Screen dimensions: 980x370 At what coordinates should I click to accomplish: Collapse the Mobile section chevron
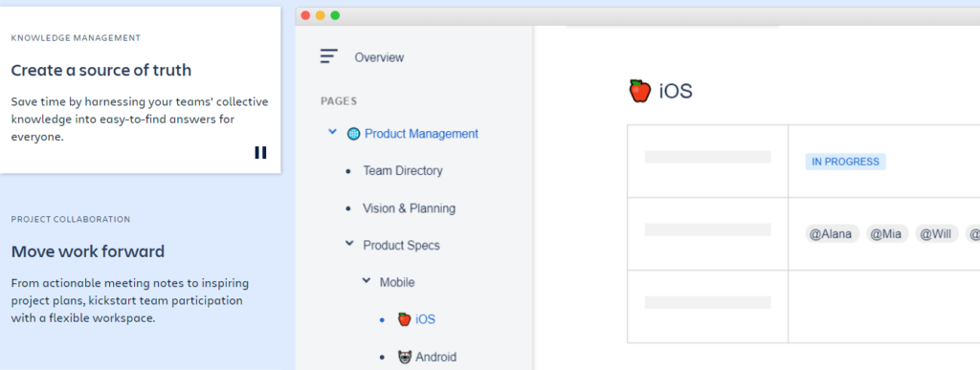click(367, 281)
